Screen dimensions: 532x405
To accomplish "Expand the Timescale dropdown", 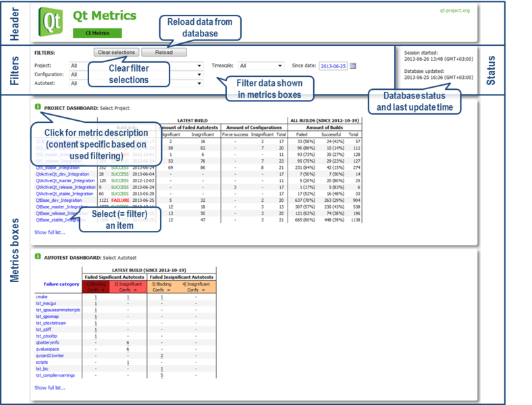I will tap(261, 66).
